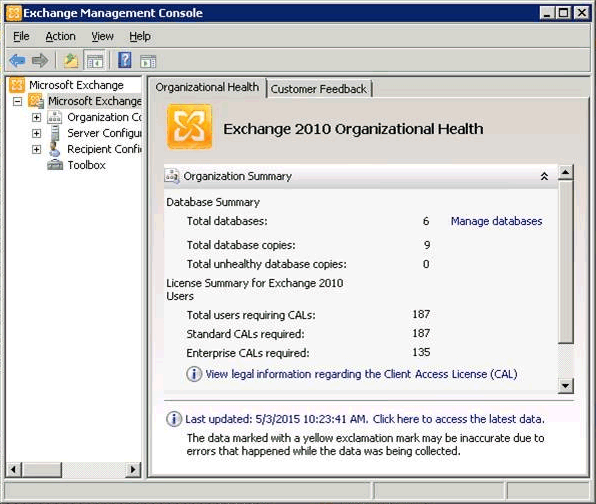The image size is (596, 504).
Task: Select Organization Configuration in the tree
Action: pyautogui.click(x=104, y=117)
